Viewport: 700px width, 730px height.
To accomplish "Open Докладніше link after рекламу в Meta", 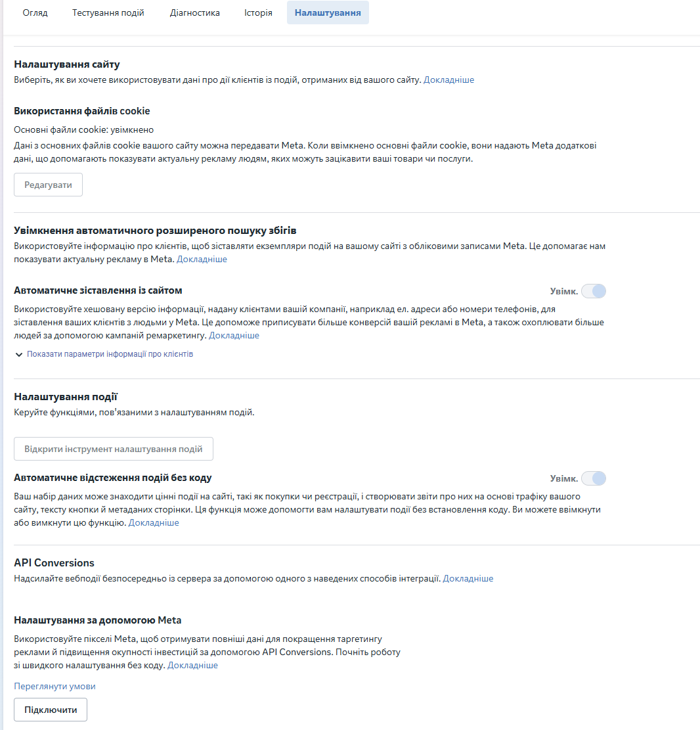I will [202, 260].
